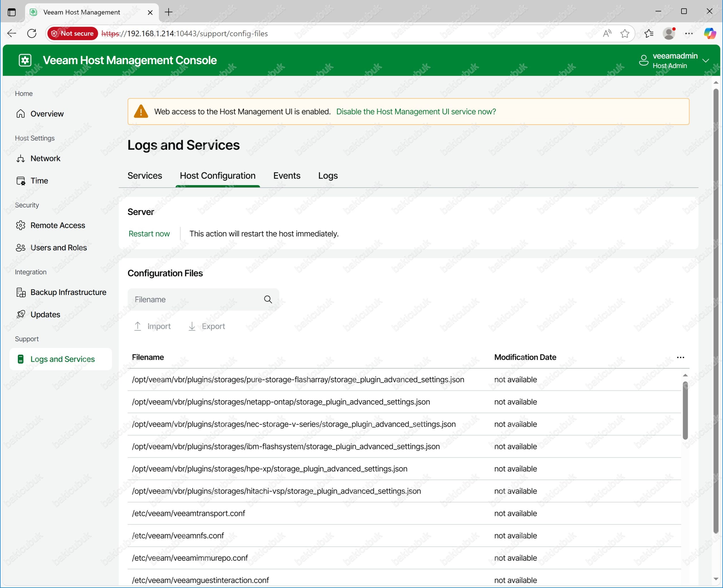
Task: Open browser profile icon
Action: (669, 33)
